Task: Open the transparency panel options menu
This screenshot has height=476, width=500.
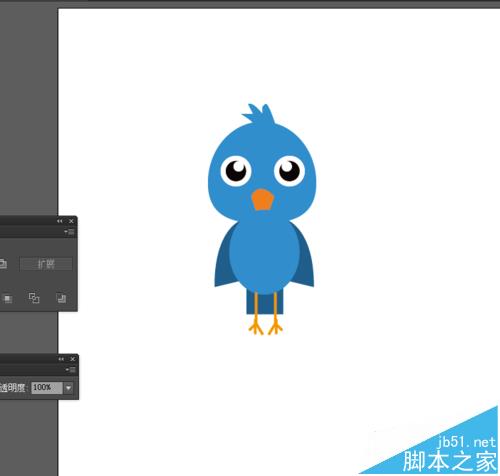Action: click(x=70, y=370)
